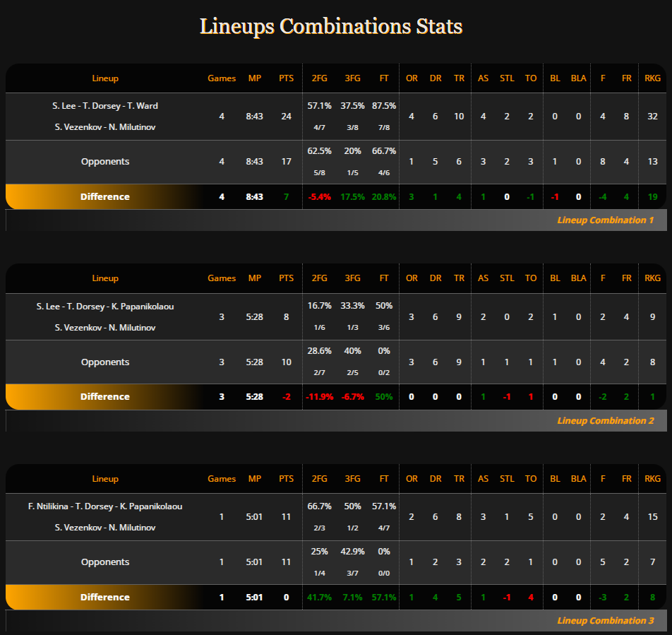Click RKG column header in first table
This screenshot has height=635, width=672.
(x=653, y=78)
